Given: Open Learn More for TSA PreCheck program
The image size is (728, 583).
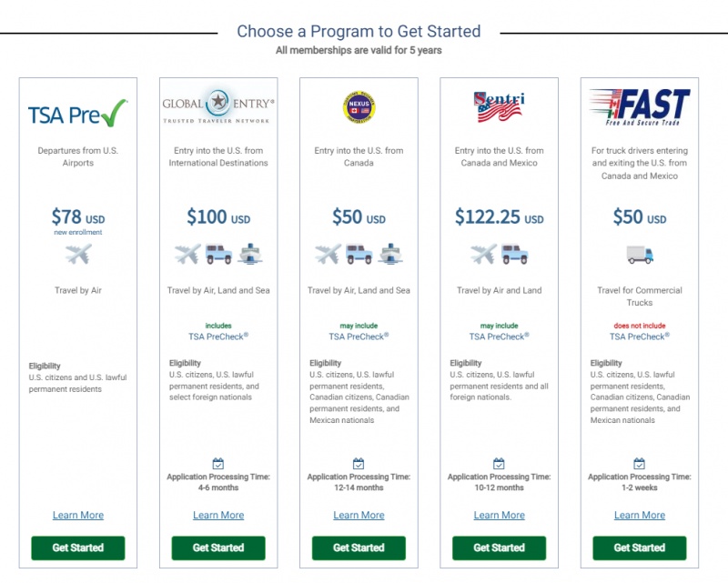Looking at the screenshot, I should pos(78,515).
